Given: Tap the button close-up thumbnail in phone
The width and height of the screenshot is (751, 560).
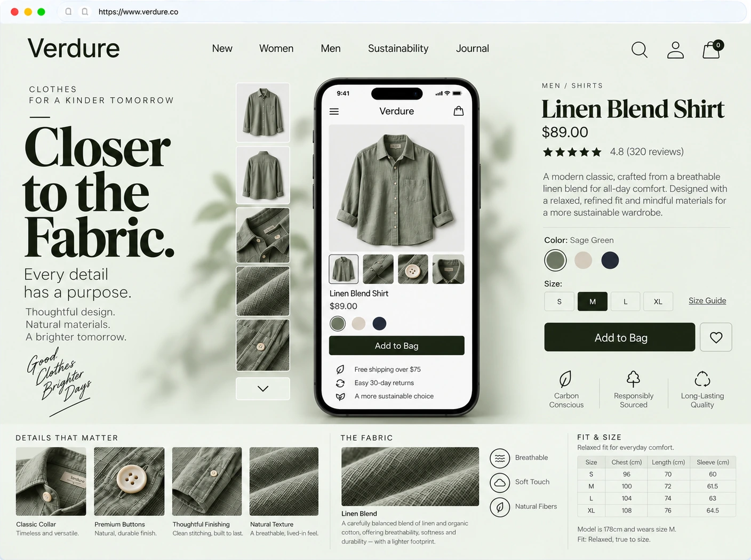Looking at the screenshot, I should click(413, 269).
